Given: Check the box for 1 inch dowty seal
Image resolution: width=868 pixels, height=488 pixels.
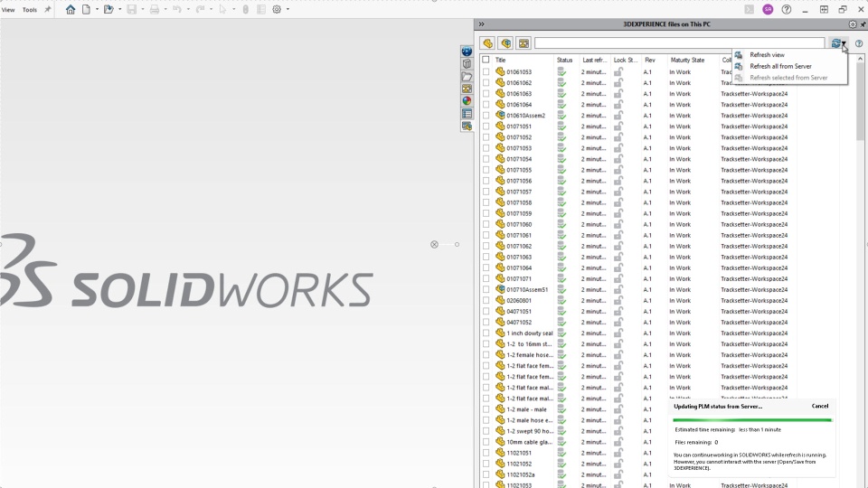Looking at the screenshot, I should [486, 333].
